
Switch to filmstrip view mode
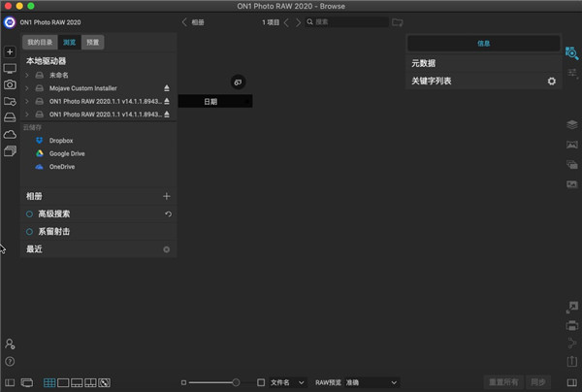click(77, 382)
